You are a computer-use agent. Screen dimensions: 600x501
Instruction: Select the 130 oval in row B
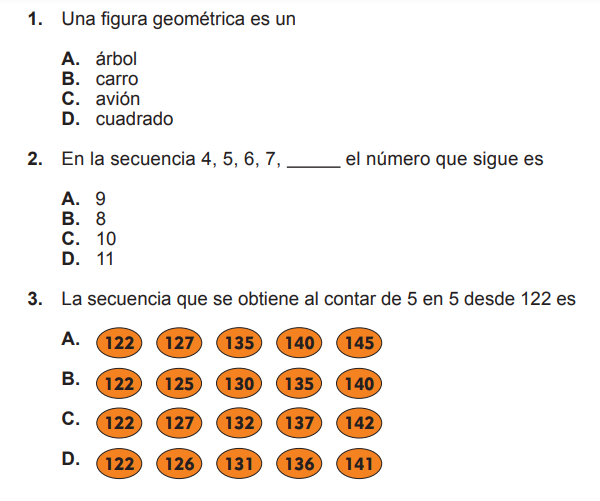239,384
